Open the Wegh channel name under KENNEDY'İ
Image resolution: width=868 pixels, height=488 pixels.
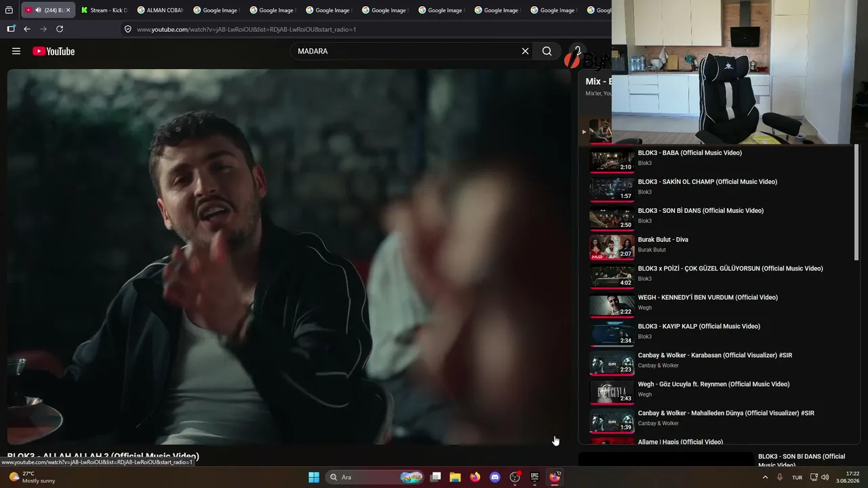click(645, 308)
